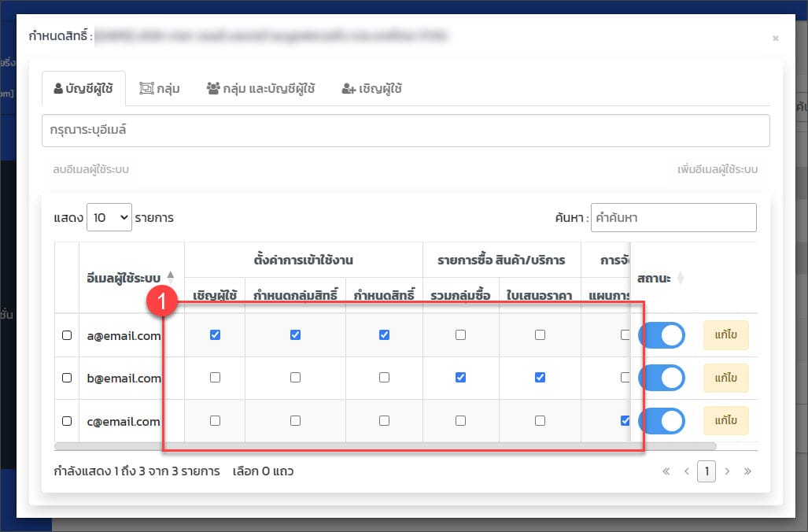Go to the เชิญผู้ใช้ tab
The image size is (808, 532).
coord(372,89)
